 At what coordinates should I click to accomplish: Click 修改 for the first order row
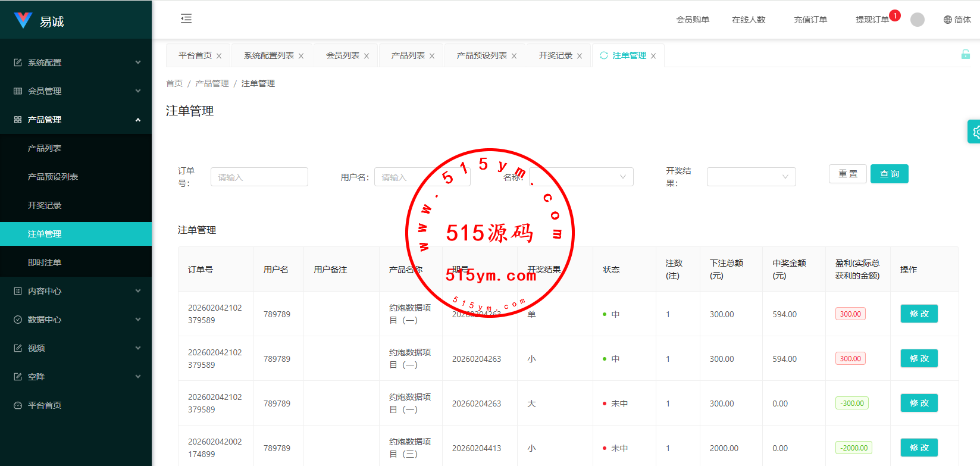(x=919, y=314)
